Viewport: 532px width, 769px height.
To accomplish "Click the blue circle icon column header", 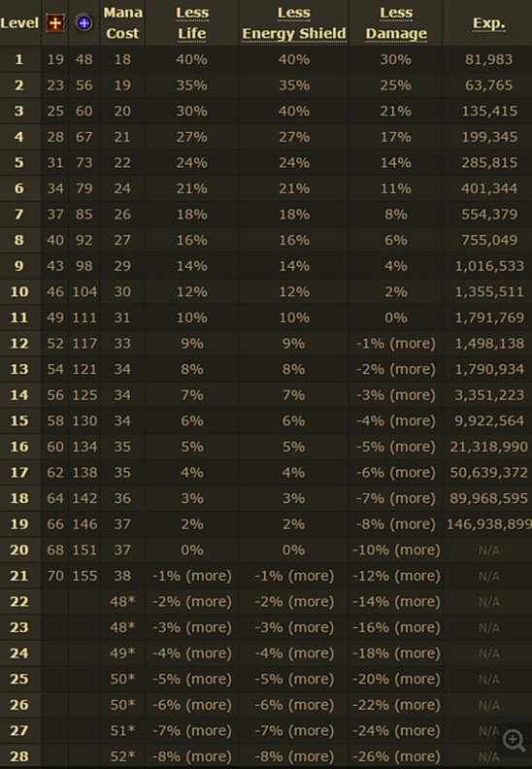I will (84, 22).
